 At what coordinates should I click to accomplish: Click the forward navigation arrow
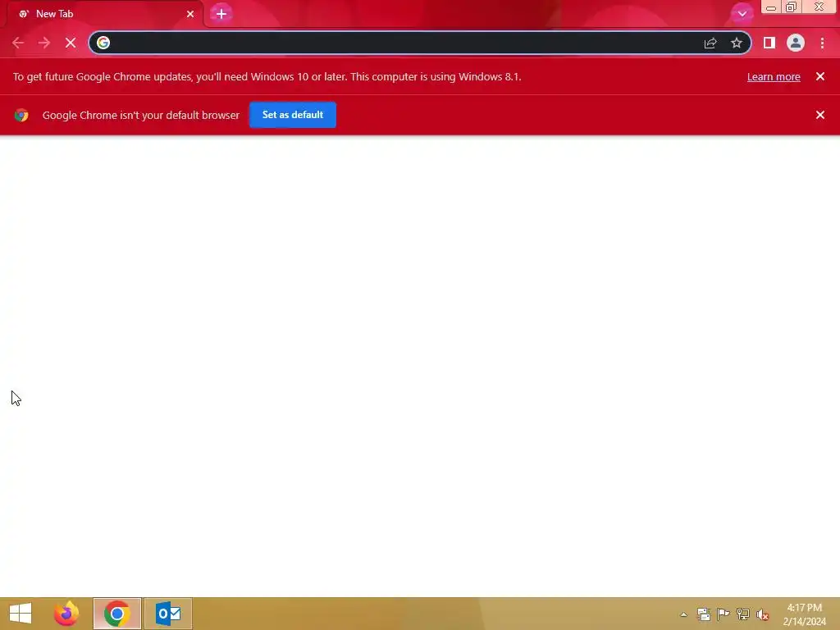[44, 43]
